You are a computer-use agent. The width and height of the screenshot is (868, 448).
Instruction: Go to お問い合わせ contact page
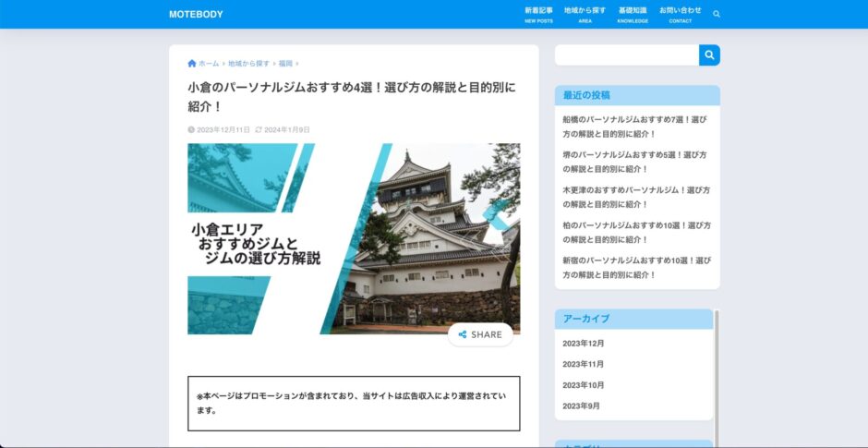[680, 14]
